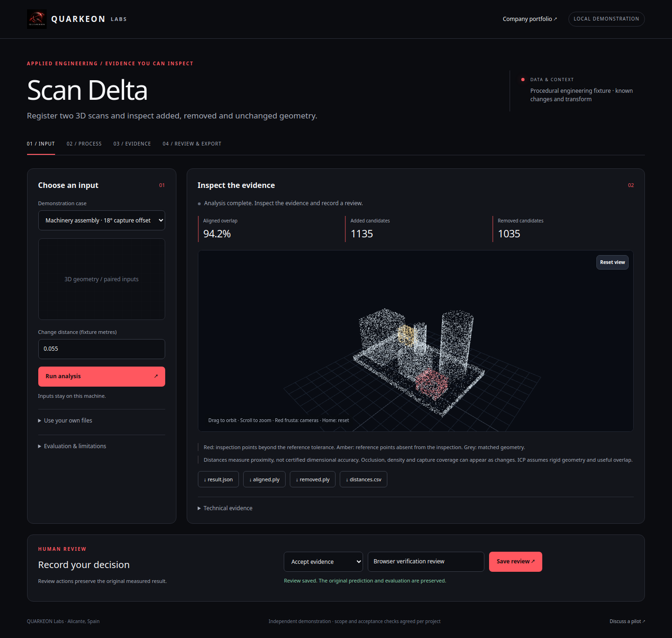Open the Accept evidence decision dropdown
The image size is (672, 638).
click(323, 562)
